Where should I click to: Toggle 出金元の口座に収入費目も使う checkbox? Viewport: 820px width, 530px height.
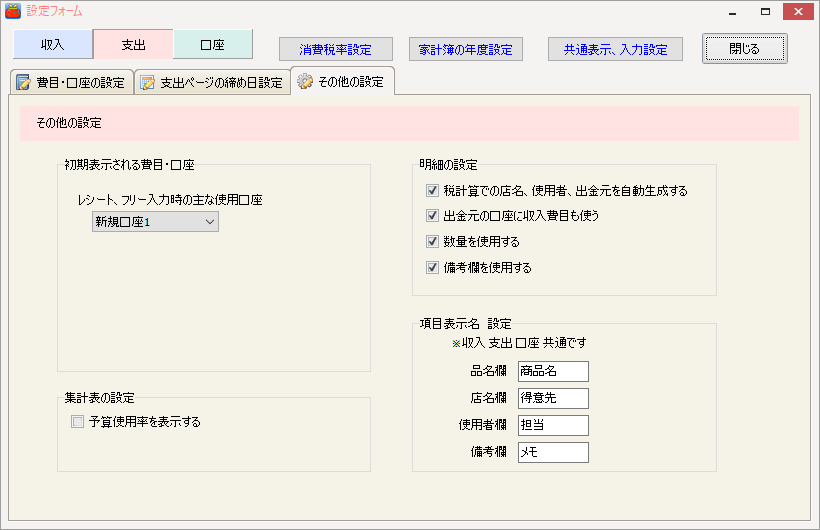coord(432,215)
